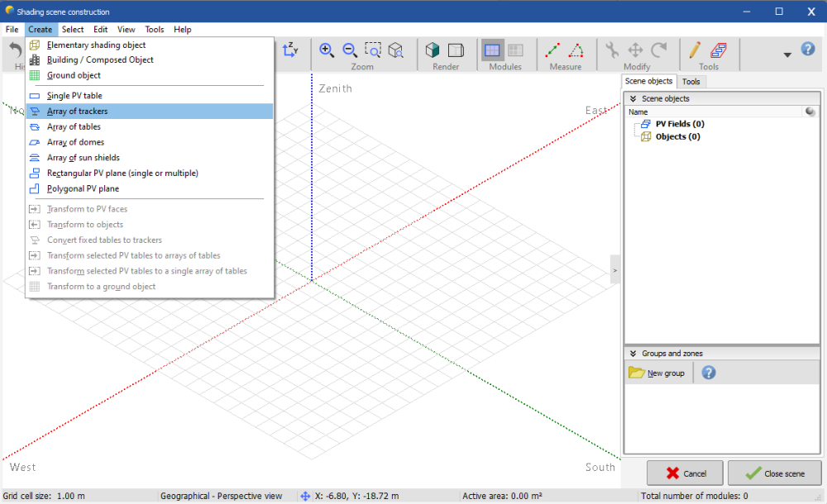Click the measure distance icon
The image size is (827, 504).
[x=552, y=50]
